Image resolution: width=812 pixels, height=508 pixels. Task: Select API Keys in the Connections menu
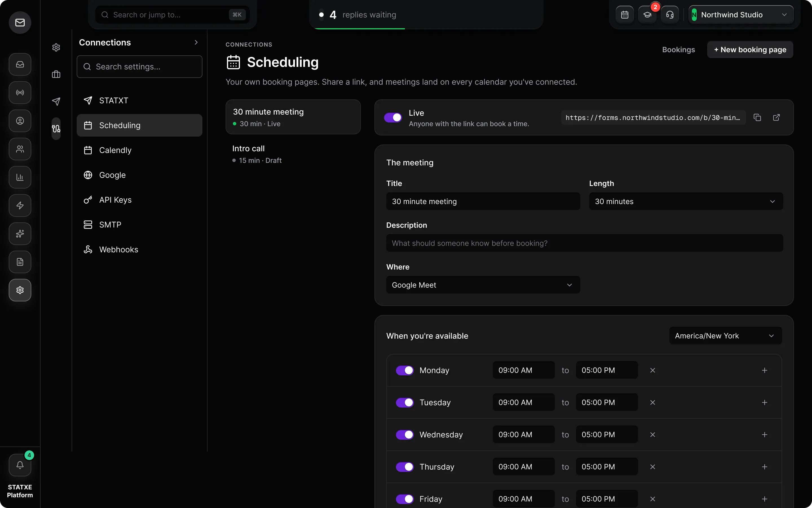[139, 200]
